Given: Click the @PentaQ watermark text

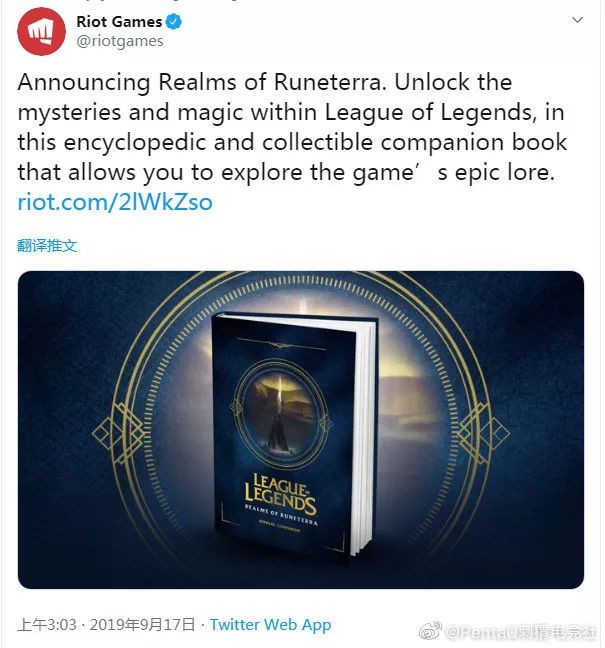Looking at the screenshot, I should (522, 631).
